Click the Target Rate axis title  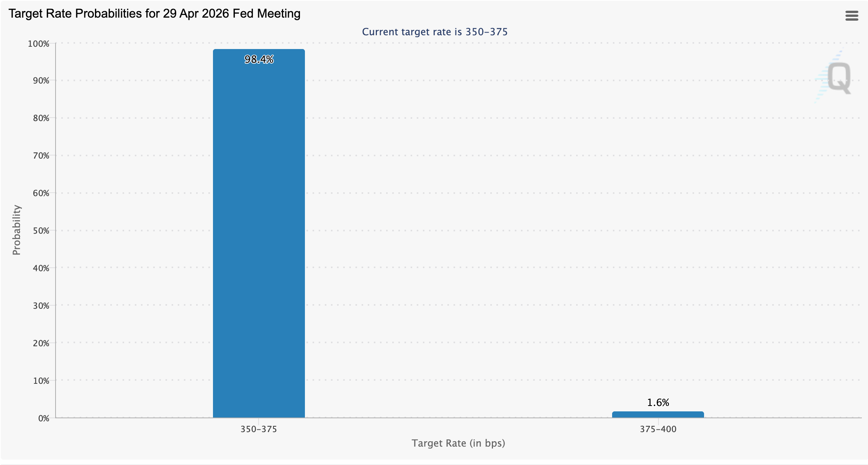coord(459,443)
